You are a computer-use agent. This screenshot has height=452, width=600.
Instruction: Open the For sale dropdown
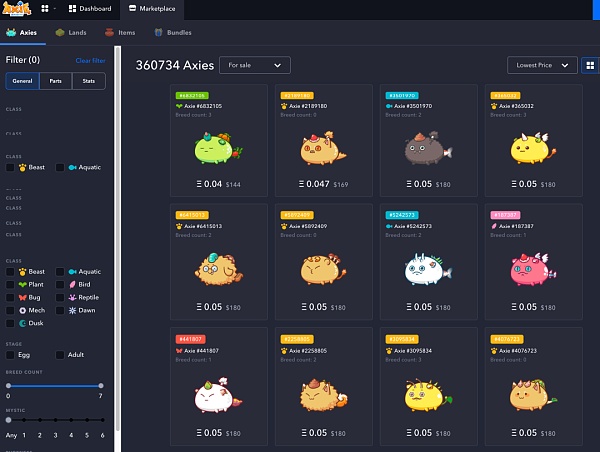coord(254,65)
